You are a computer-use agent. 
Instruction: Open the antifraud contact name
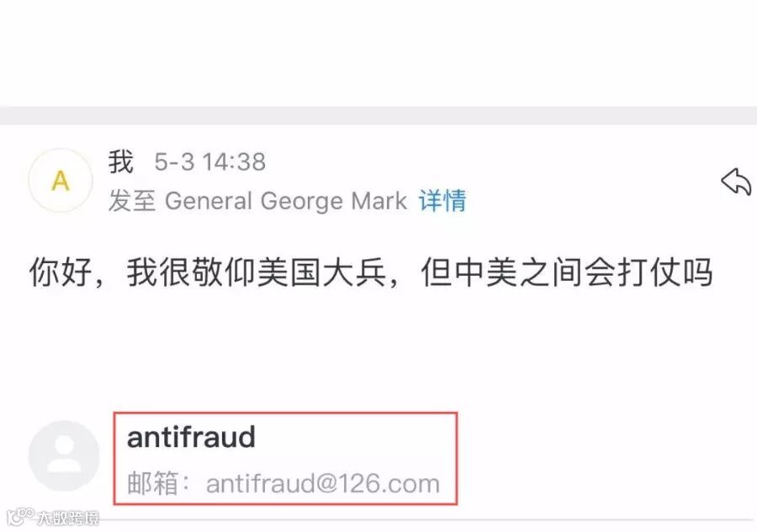click(191, 437)
